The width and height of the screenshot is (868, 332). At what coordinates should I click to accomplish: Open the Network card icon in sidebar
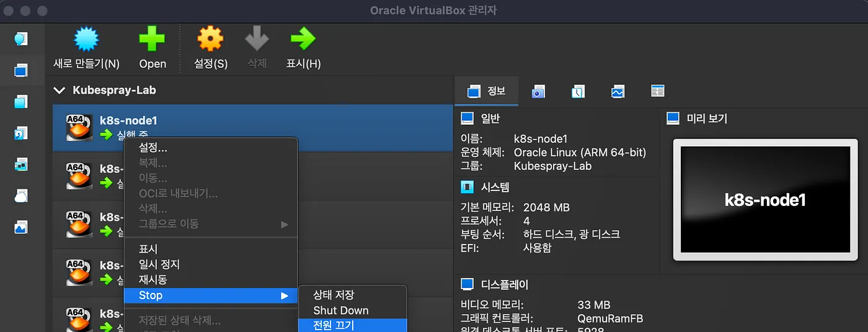coord(21,164)
